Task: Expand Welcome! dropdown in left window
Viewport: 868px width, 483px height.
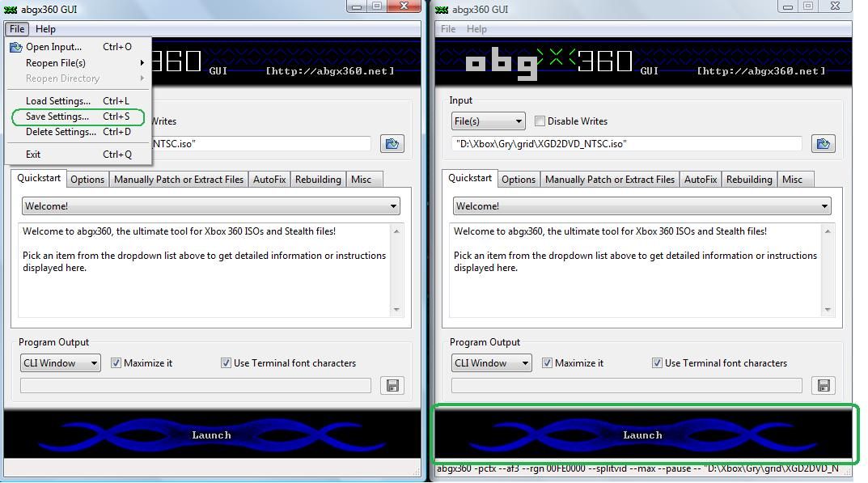Action: [211, 206]
